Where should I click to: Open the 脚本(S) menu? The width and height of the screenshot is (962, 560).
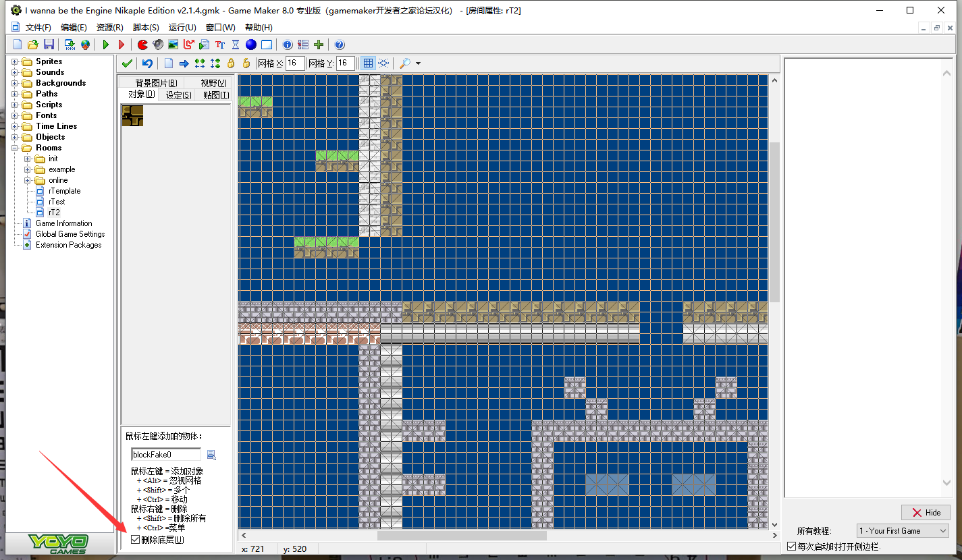coord(146,28)
